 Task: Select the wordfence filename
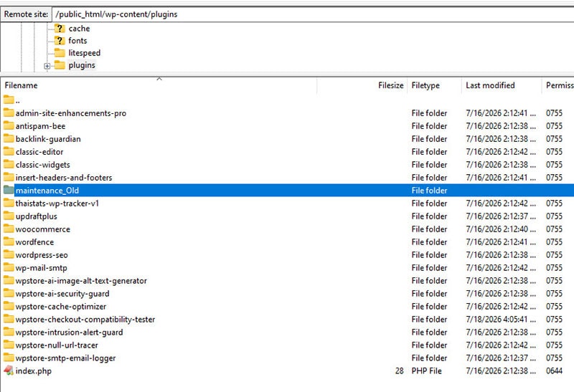tap(34, 242)
